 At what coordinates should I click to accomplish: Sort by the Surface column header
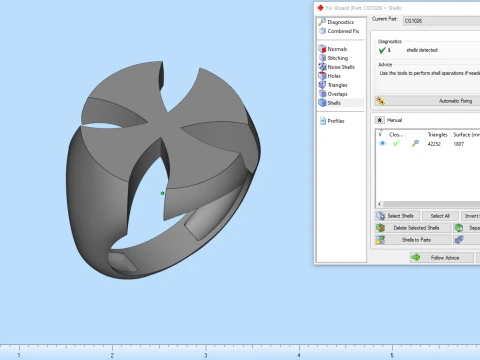[x=466, y=134]
